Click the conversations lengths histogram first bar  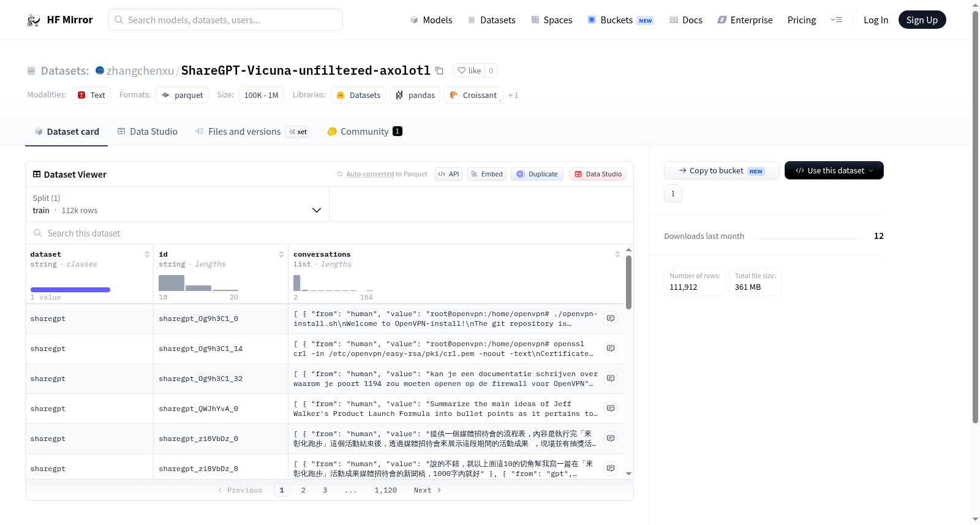point(297,283)
